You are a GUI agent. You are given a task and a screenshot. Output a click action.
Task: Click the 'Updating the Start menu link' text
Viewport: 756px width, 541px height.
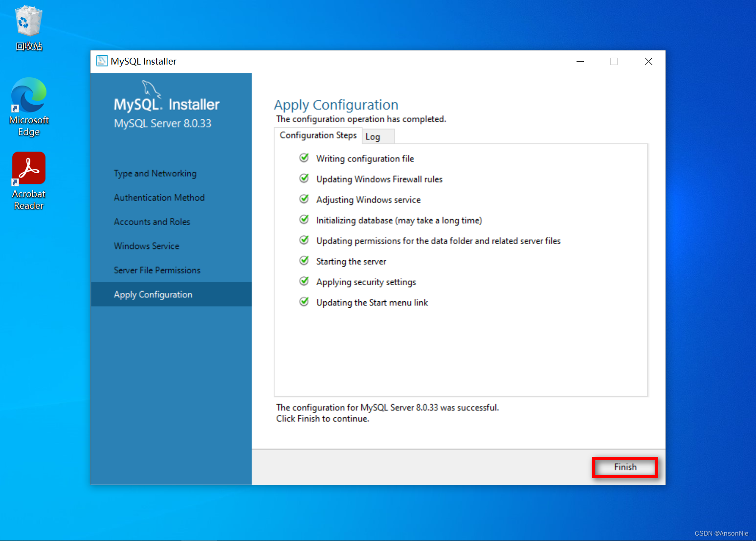point(372,302)
